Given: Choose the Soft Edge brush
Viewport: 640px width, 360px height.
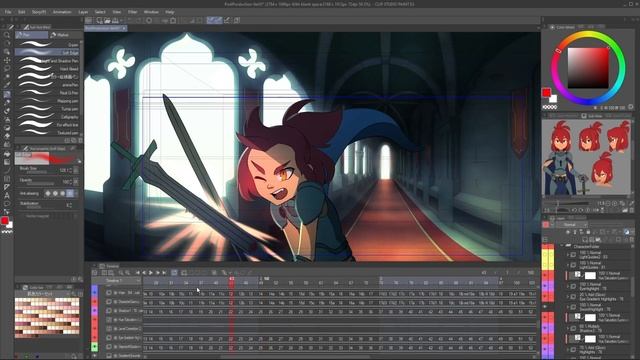Looking at the screenshot, I should point(48,53).
